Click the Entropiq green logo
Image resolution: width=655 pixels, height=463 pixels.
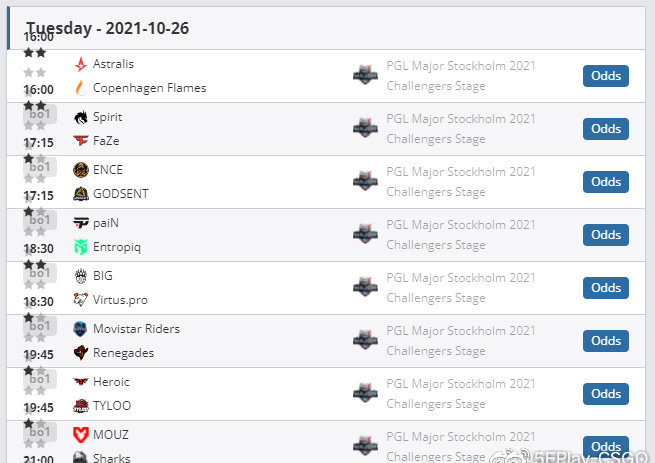(x=81, y=247)
